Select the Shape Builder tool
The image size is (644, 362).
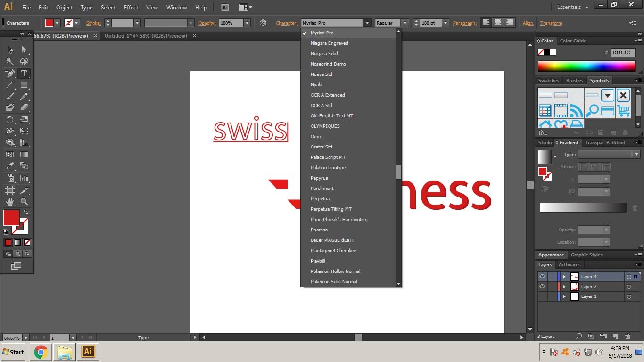point(10,142)
